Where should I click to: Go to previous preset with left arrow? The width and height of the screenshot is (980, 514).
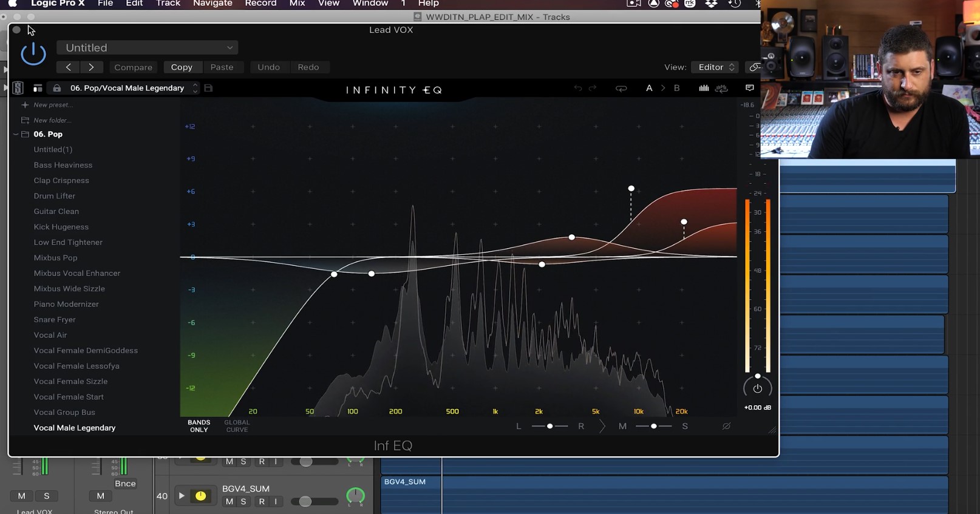68,67
